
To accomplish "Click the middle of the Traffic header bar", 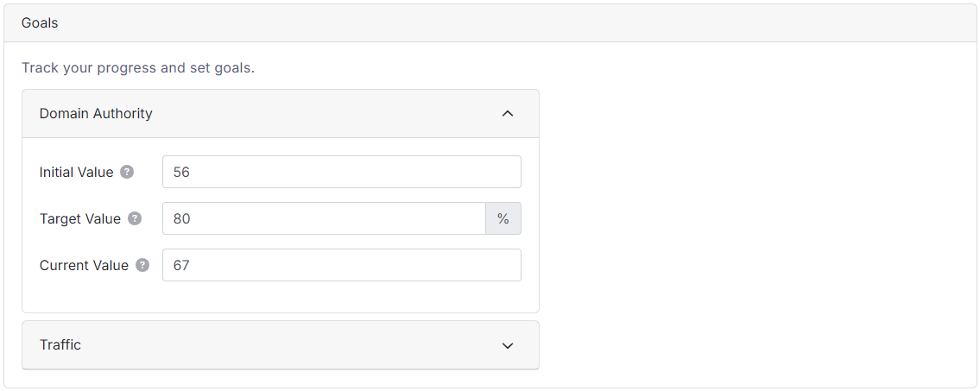I will 281,345.
